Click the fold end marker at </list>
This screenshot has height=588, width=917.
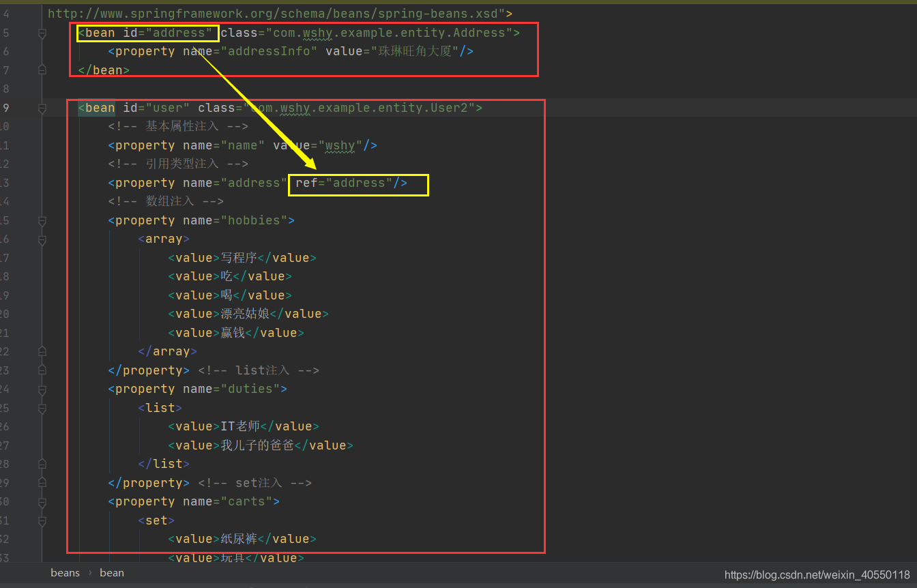42,464
